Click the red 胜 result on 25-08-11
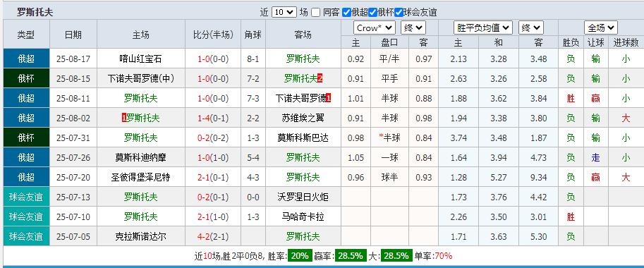This screenshot has height=268, width=644. [571, 98]
